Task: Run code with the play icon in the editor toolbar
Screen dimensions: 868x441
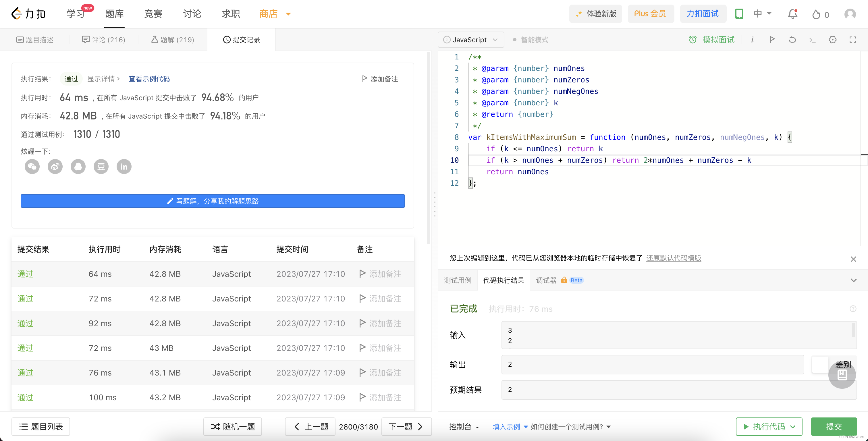Action: [x=772, y=40]
